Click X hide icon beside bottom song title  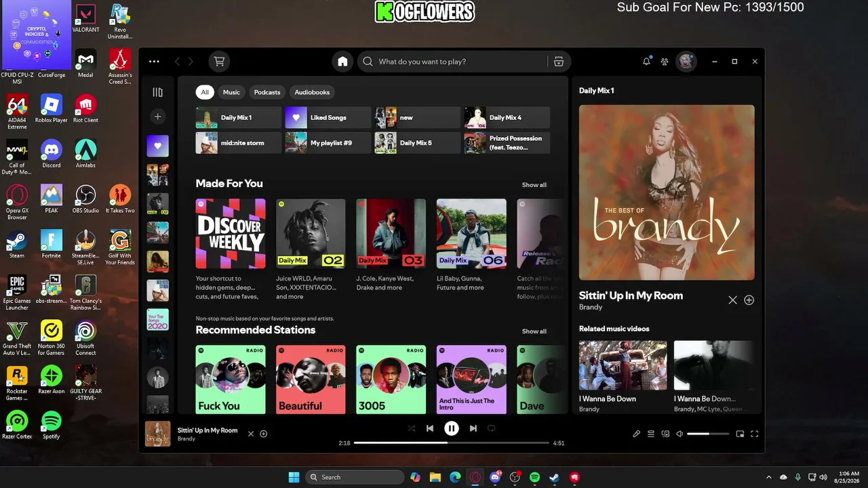tap(250, 434)
